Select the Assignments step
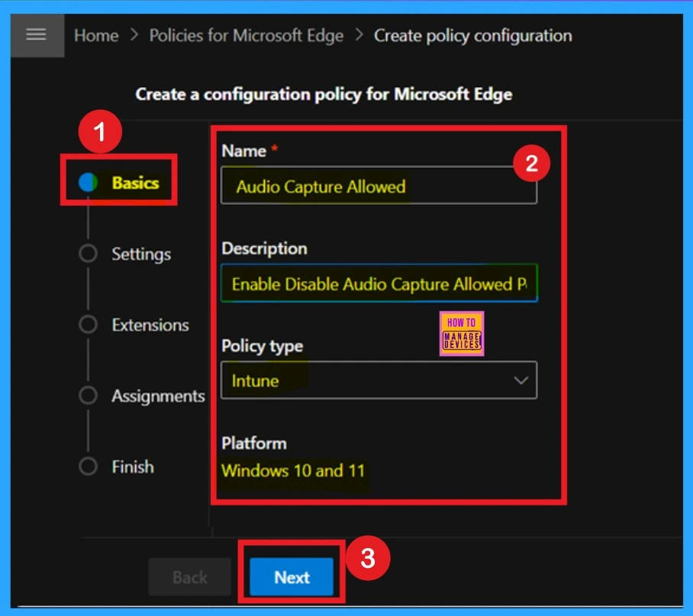The width and height of the screenshot is (693, 616). pyautogui.click(x=158, y=396)
